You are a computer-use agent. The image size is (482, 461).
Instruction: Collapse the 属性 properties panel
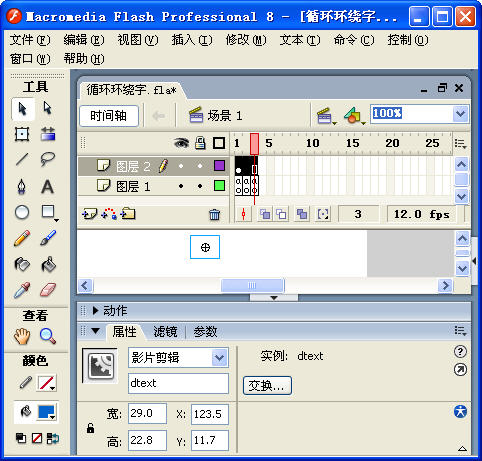coord(96,331)
